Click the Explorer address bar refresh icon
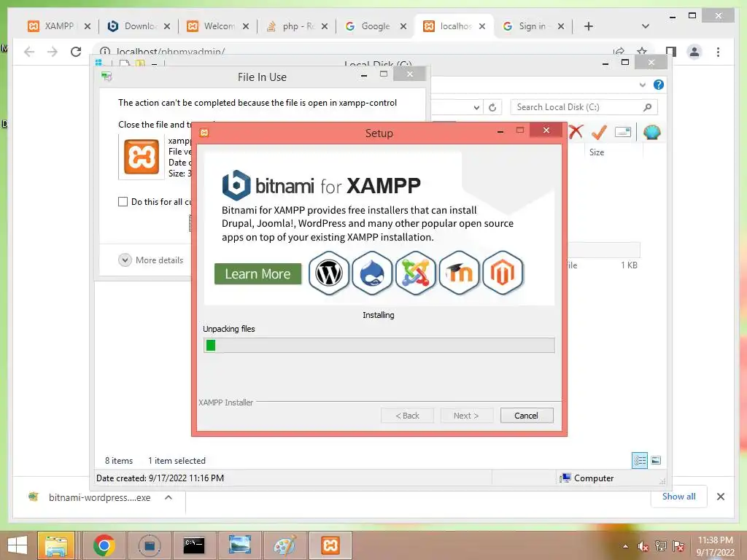Screen dimensions: 747x560 click(x=492, y=108)
